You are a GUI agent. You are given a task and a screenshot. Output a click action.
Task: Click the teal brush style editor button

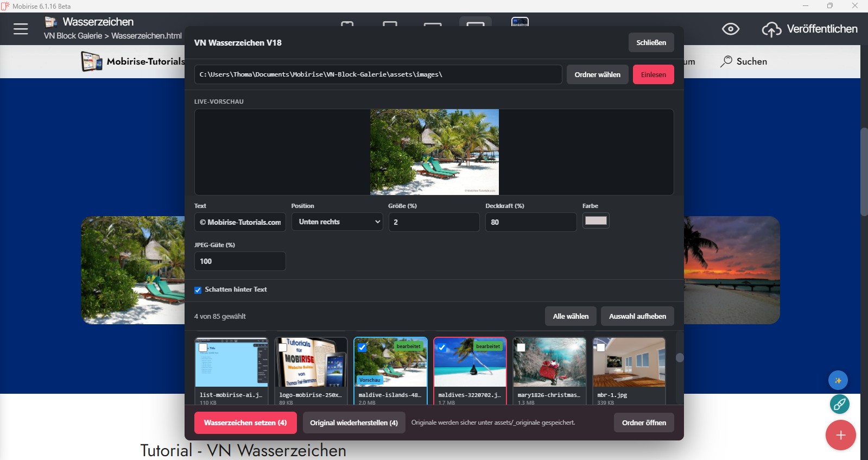point(840,404)
